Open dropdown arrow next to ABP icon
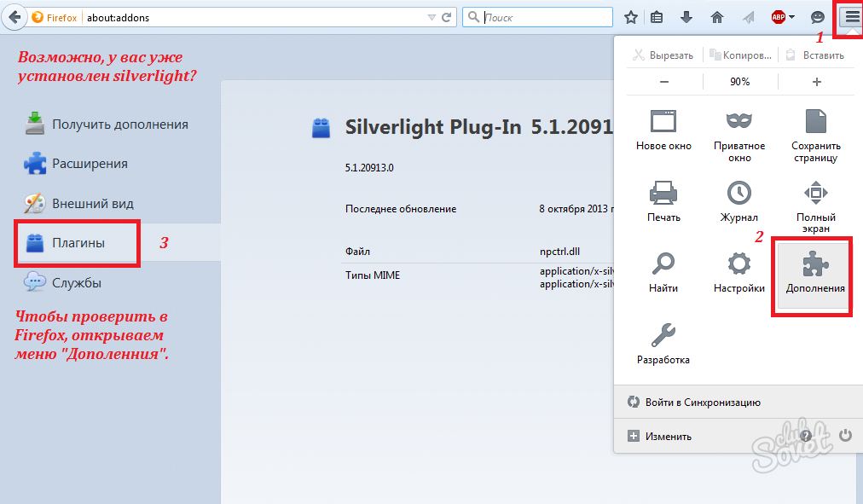The image size is (863, 504). pos(792,17)
